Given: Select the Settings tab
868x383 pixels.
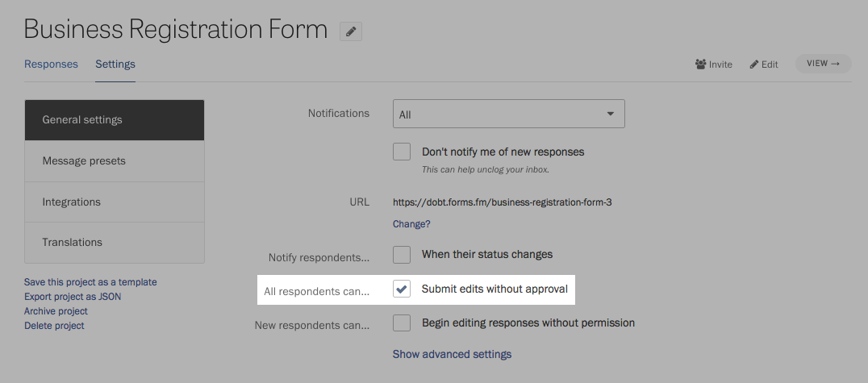Looking at the screenshot, I should click(115, 65).
